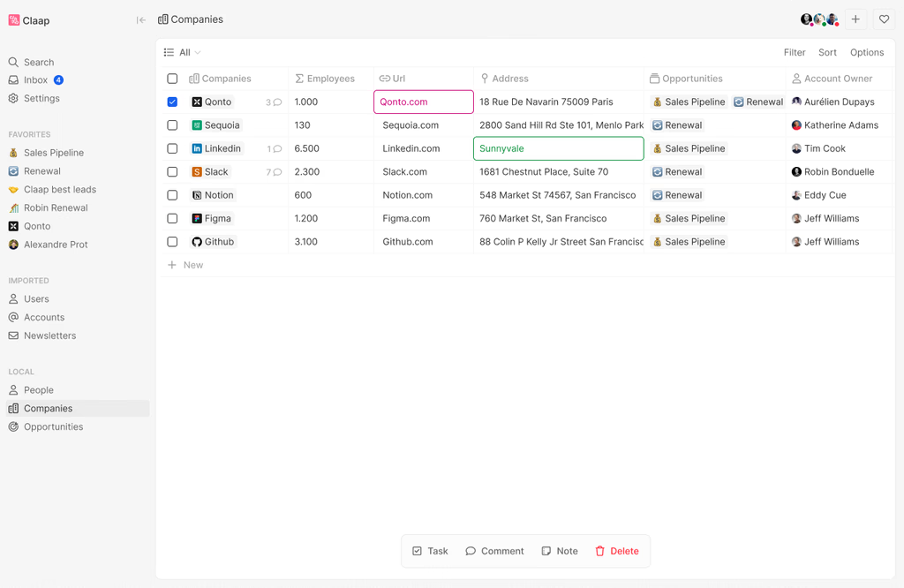Click the plus icon beside the avatars
The image size is (904, 588).
coord(855,19)
